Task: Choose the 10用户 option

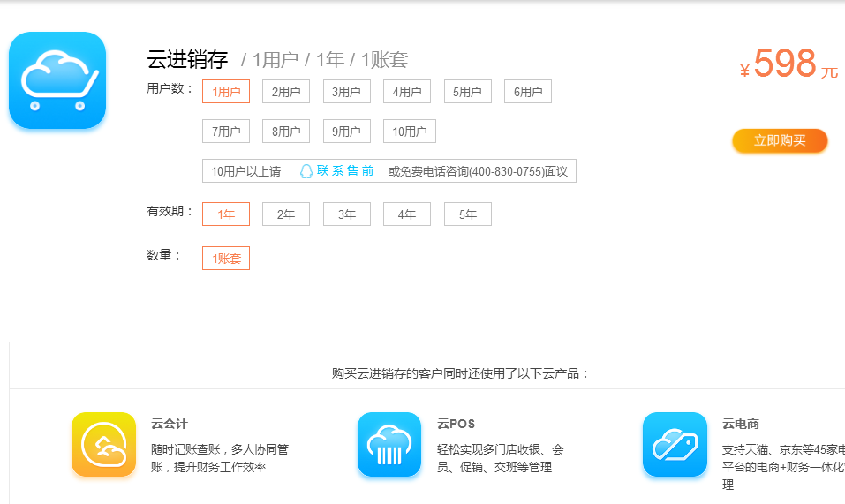Action: coord(410,132)
